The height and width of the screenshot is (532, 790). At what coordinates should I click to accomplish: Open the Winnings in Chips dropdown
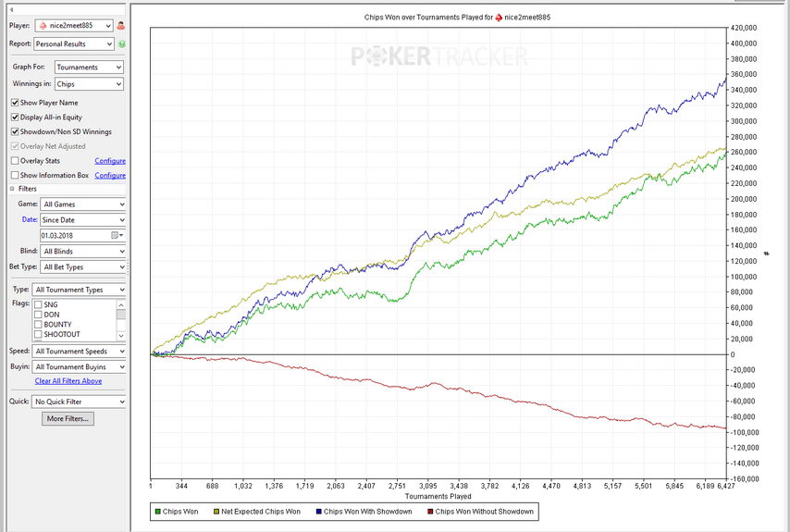coord(89,84)
